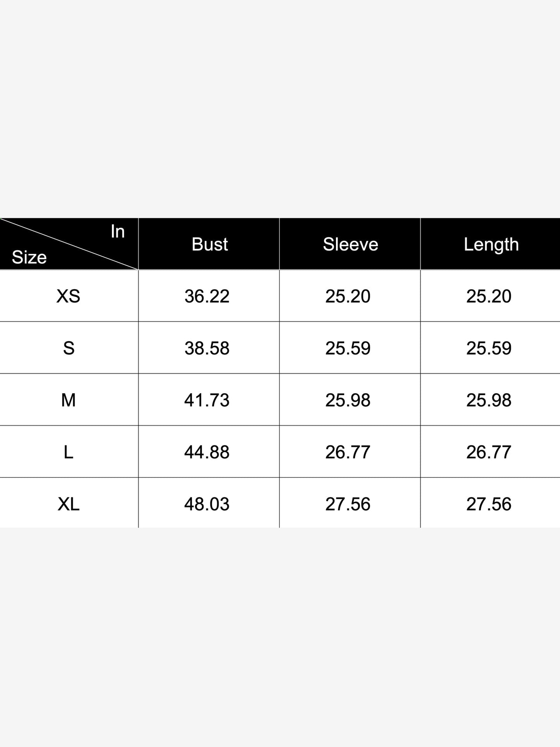
Task: Select the S size row label
Action: coord(69,348)
